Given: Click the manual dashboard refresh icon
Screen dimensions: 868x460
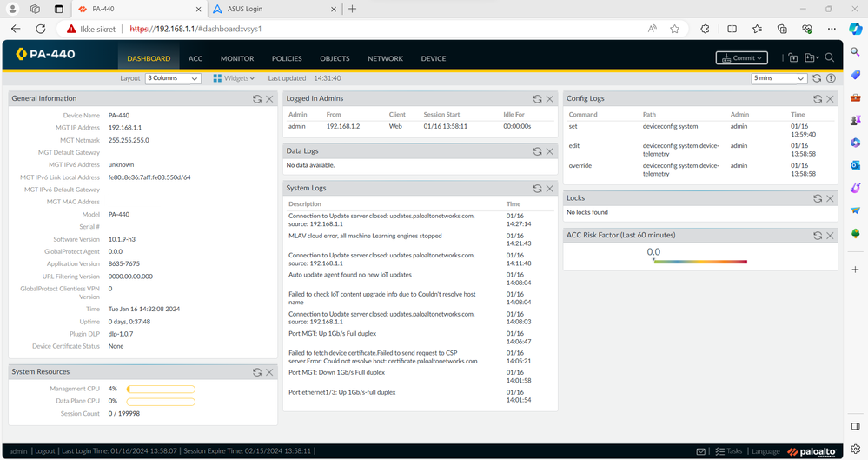Looking at the screenshot, I should tap(817, 78).
